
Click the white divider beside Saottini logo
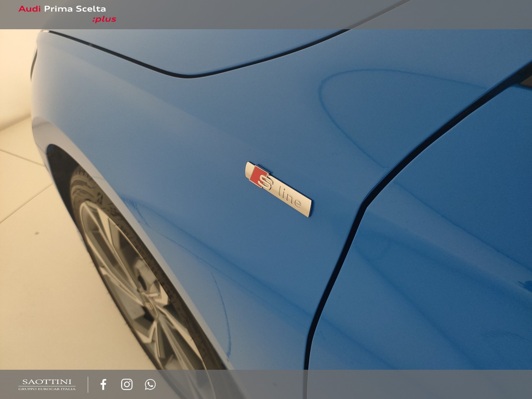[x=88, y=384]
